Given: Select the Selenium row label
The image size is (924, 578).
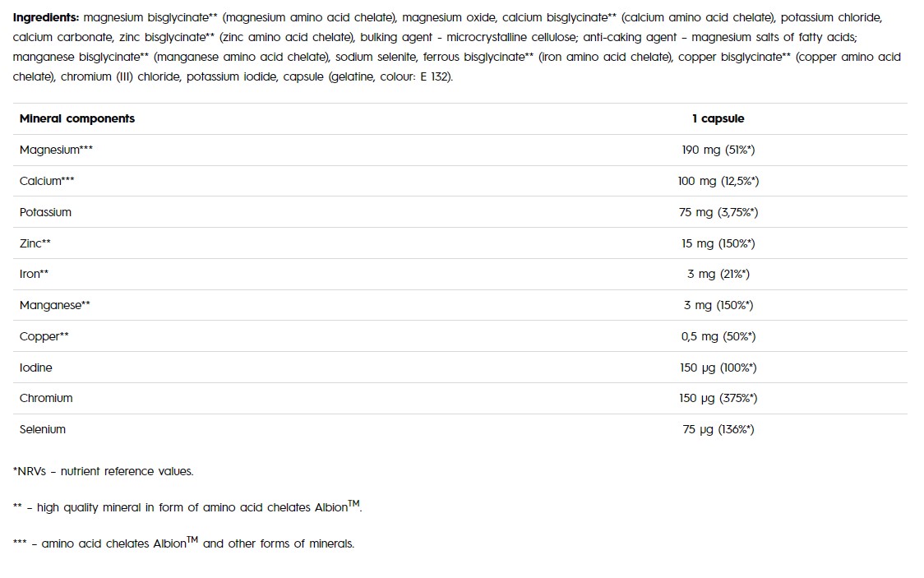Looking at the screenshot, I should point(43,429).
